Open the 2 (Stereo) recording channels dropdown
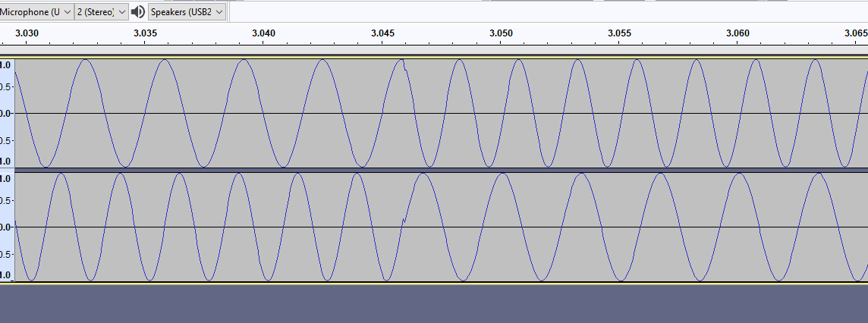The height and width of the screenshot is (323, 868). click(x=102, y=11)
